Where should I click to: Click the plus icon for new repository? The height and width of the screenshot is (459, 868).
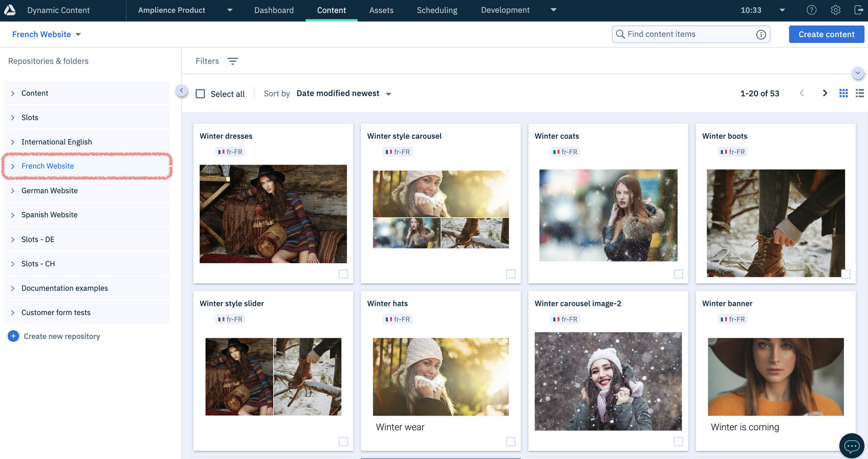13,336
